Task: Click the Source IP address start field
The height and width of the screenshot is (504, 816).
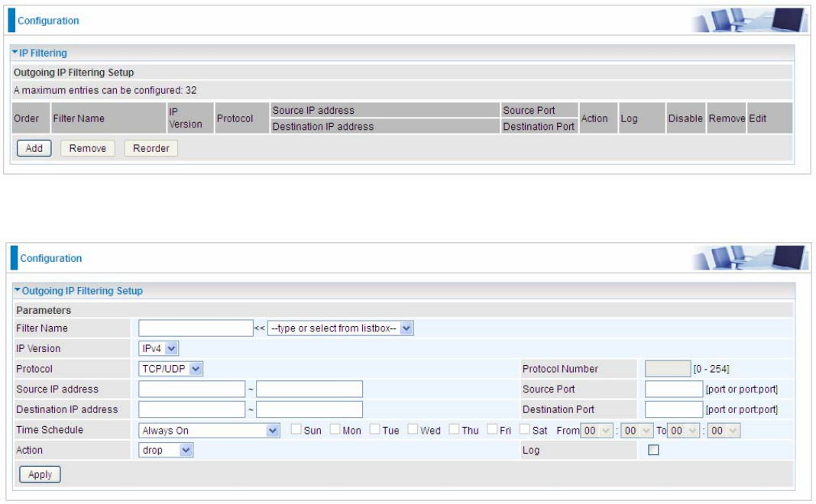Action: [x=192, y=389]
